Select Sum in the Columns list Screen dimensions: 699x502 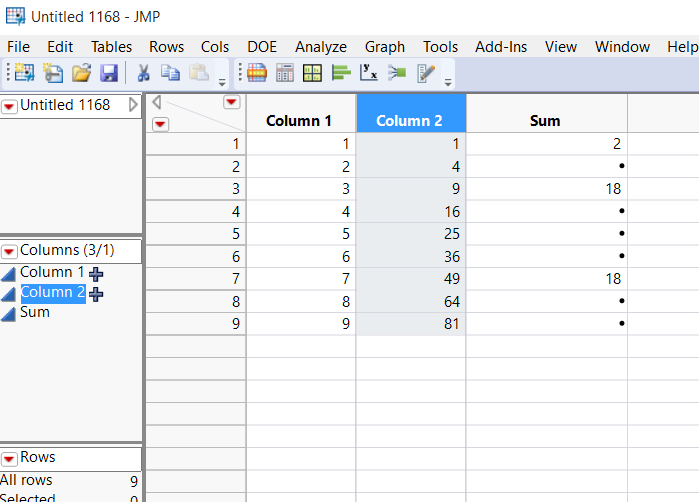point(35,312)
